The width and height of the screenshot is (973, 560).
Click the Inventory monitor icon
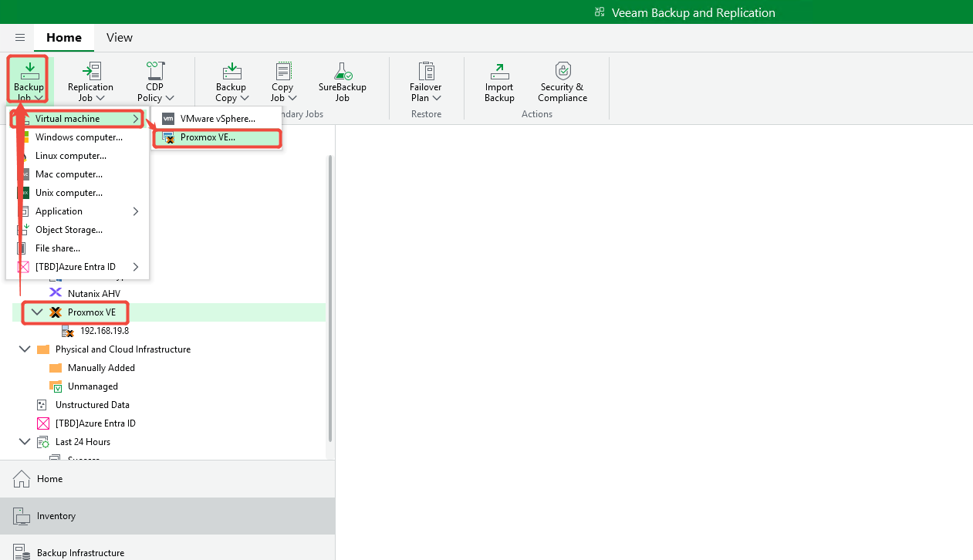(x=22, y=516)
